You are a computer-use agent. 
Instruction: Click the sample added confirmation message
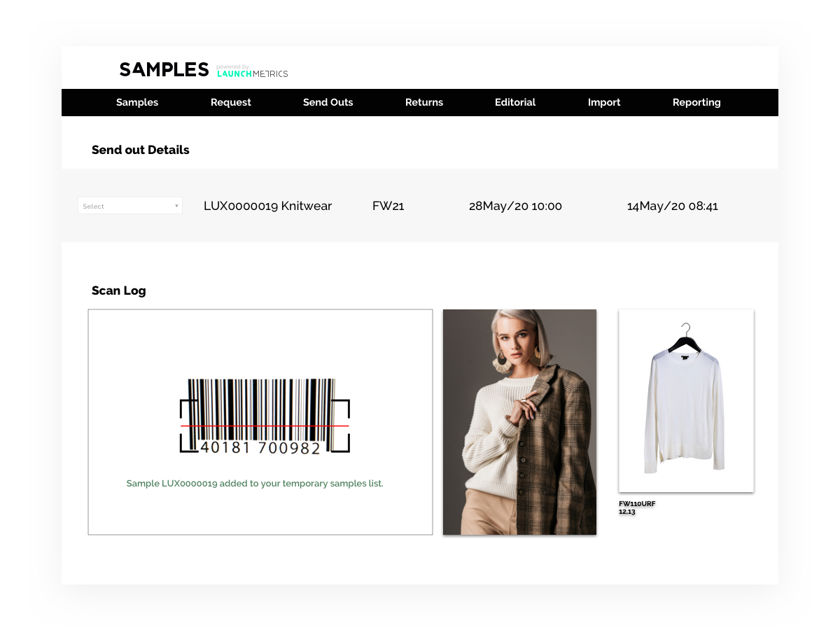tap(255, 484)
